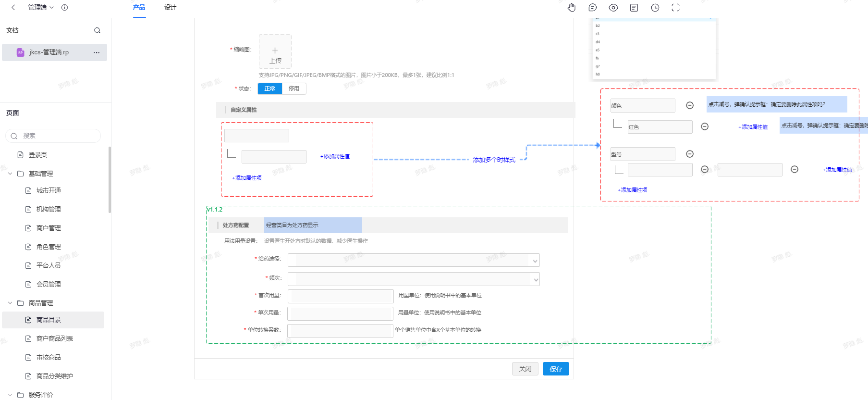Set status to 停用
This screenshot has width=868, height=400.
(294, 88)
